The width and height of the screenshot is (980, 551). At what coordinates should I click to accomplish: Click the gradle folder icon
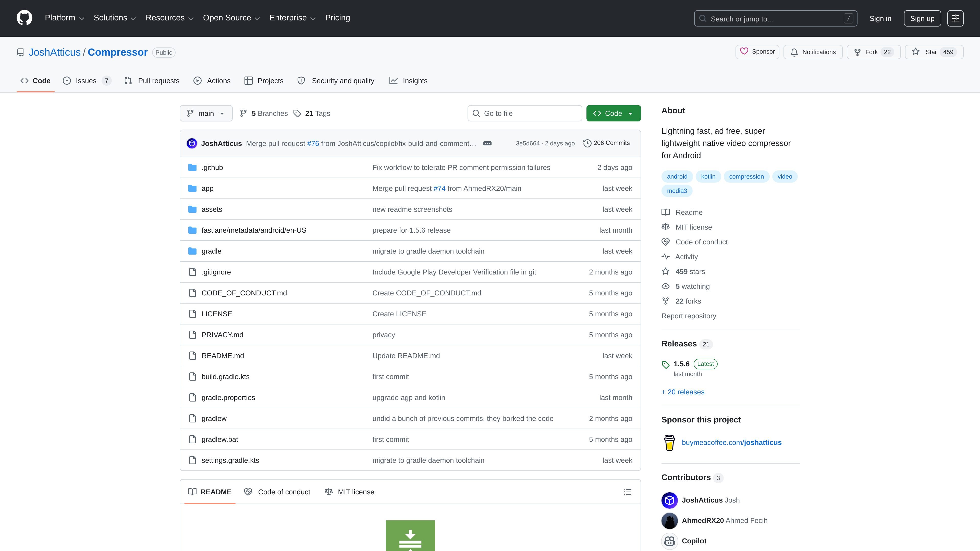coord(192,251)
